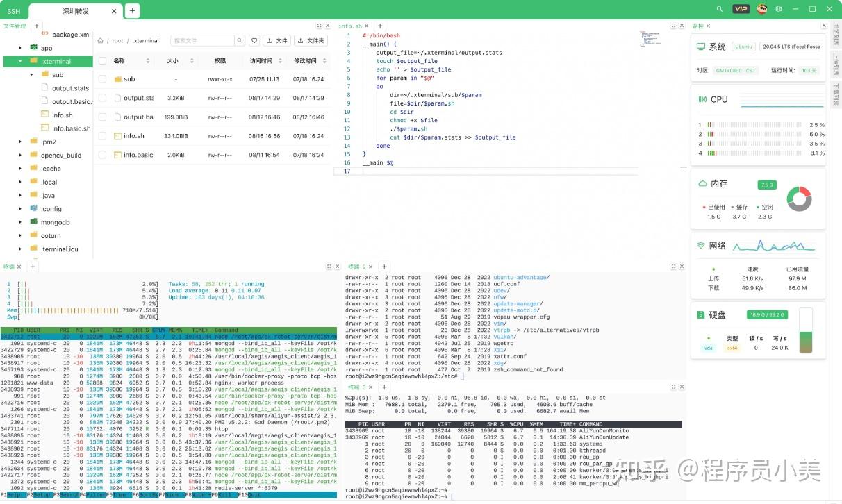This screenshot has width=842, height=504.
Task: Open the user avatar menu
Action: pyautogui.click(x=762, y=9)
